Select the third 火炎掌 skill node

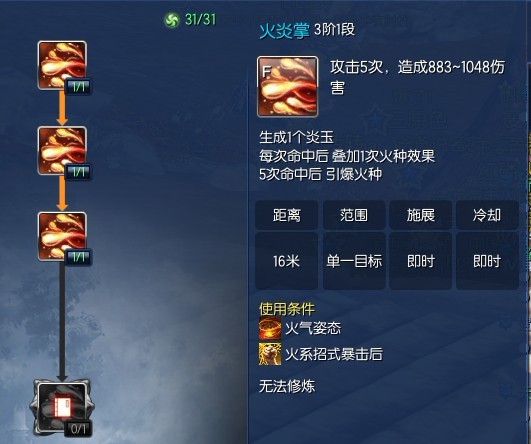click(x=62, y=236)
